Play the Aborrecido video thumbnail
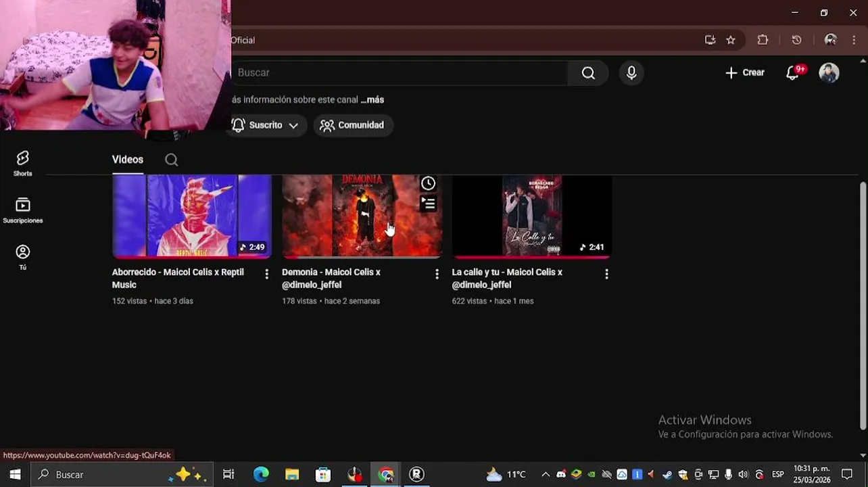This screenshot has height=487, width=868. (192, 216)
